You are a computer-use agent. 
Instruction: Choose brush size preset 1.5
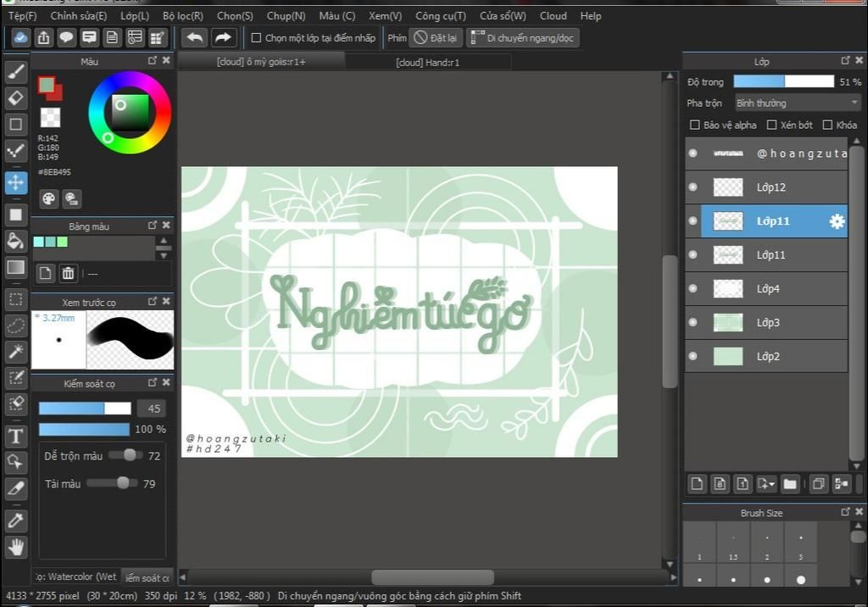(x=733, y=543)
